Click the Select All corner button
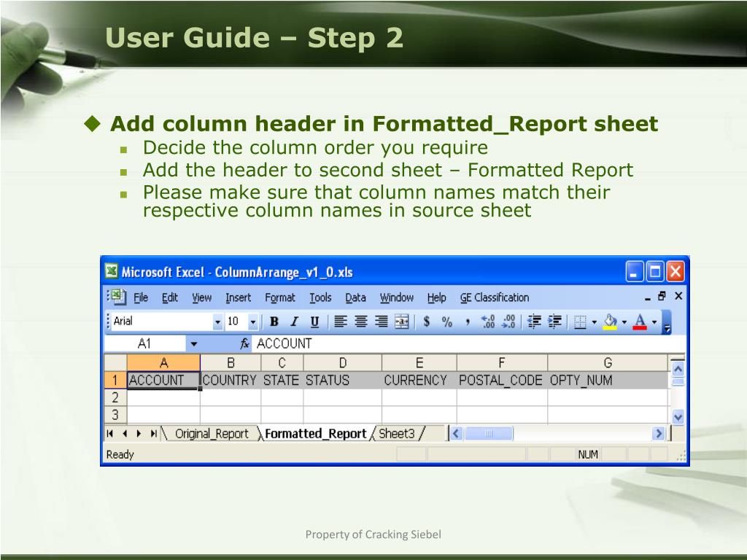747x560 pixels. tap(115, 363)
